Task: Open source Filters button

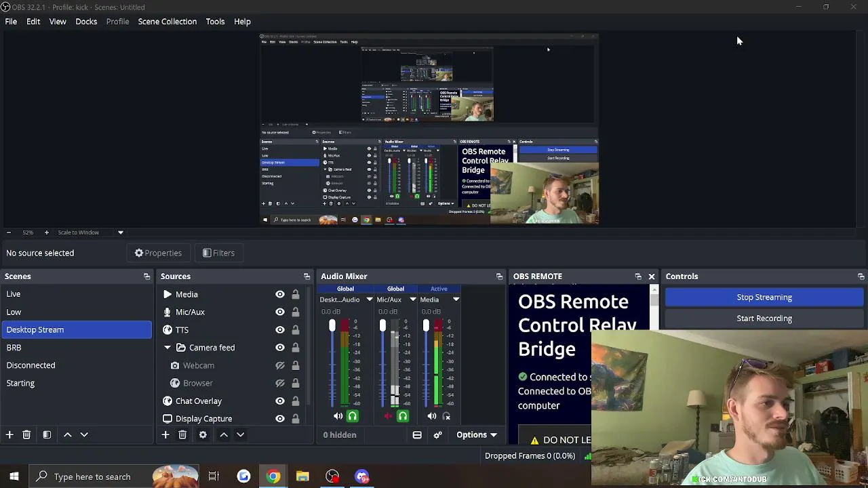Action: (x=218, y=253)
